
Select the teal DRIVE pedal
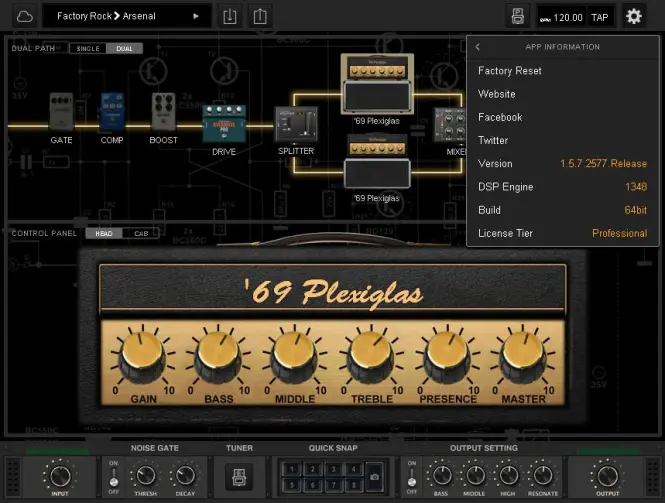[x=224, y=124]
